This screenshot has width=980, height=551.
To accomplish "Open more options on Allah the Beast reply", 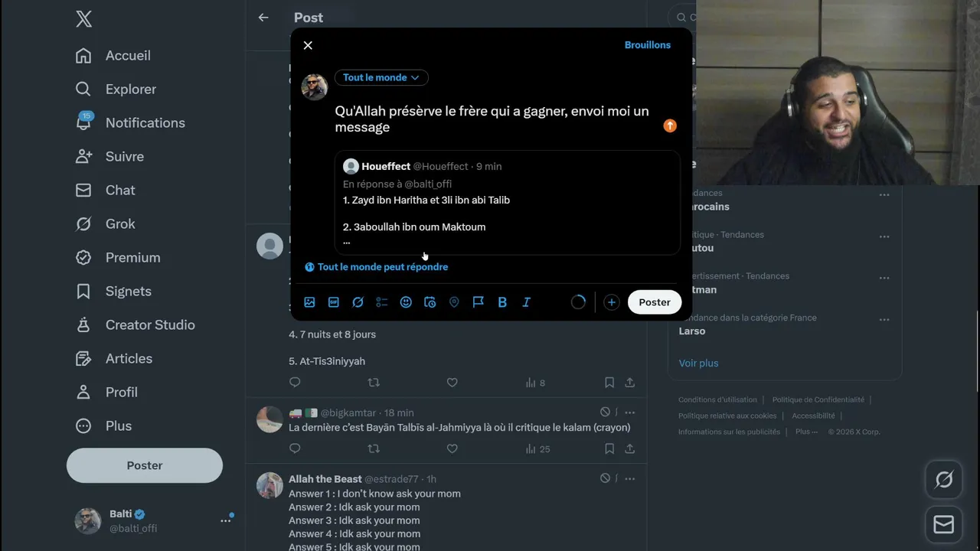I will coord(629,478).
